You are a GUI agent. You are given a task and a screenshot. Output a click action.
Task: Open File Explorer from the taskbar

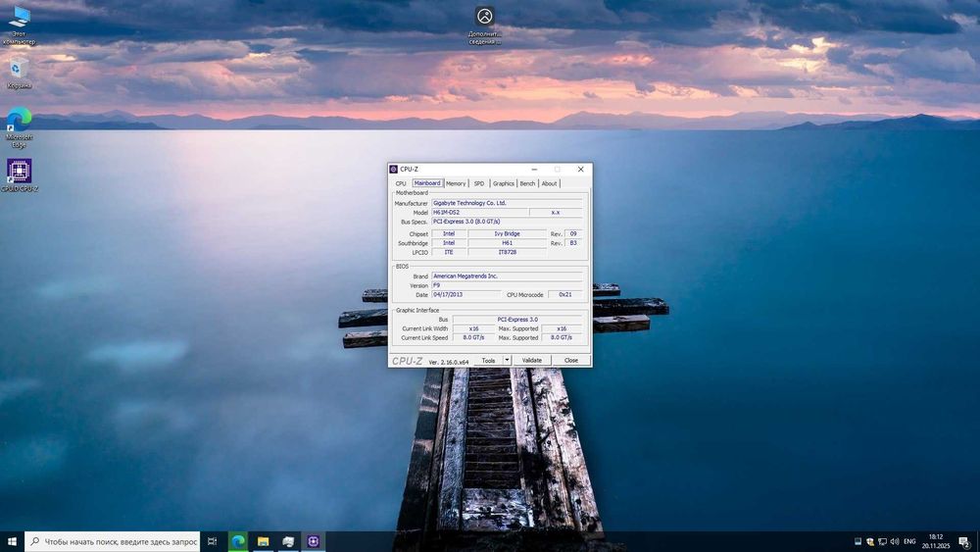pos(263,541)
